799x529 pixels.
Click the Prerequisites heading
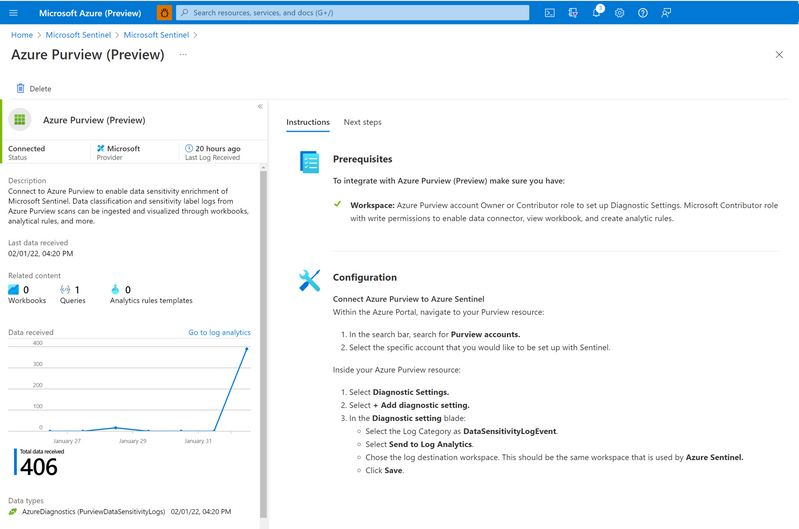click(363, 159)
